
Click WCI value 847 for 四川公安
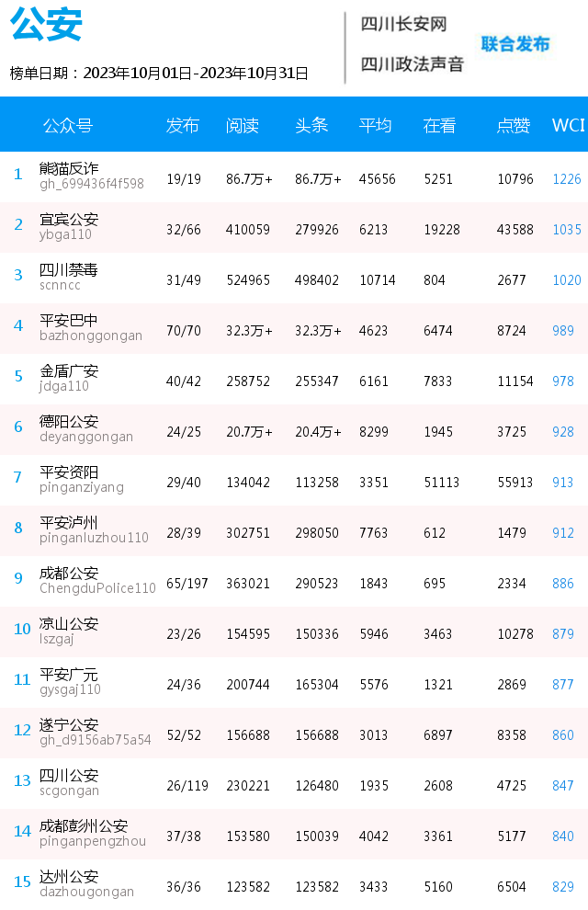tap(563, 786)
